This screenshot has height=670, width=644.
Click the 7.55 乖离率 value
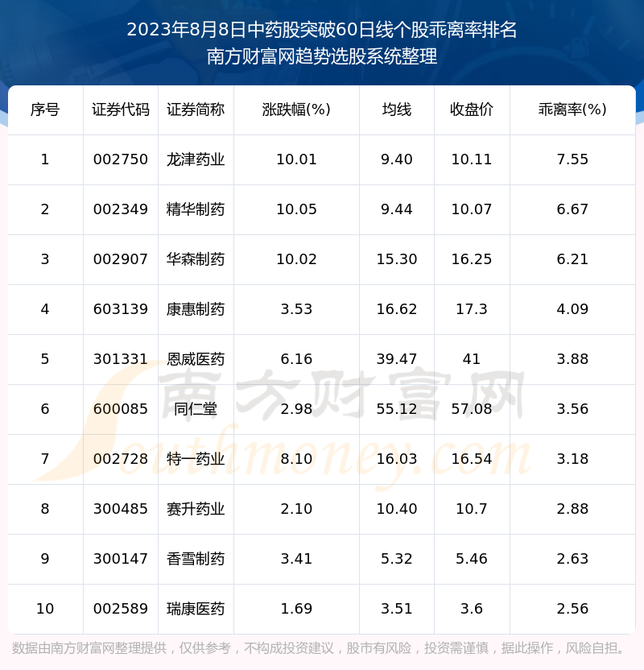572,159
